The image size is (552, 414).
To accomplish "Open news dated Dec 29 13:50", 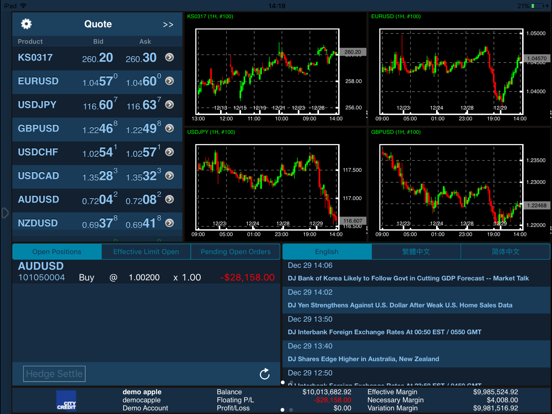I will (x=416, y=327).
